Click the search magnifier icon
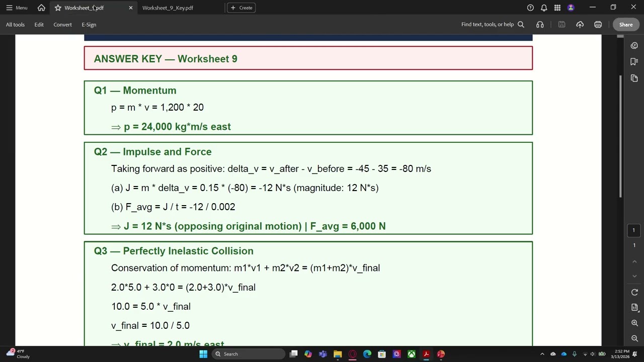Viewport: 644px width, 362px height. point(521,24)
